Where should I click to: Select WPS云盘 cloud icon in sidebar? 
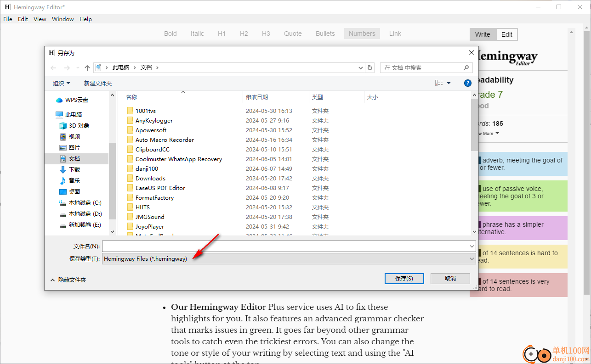59,100
